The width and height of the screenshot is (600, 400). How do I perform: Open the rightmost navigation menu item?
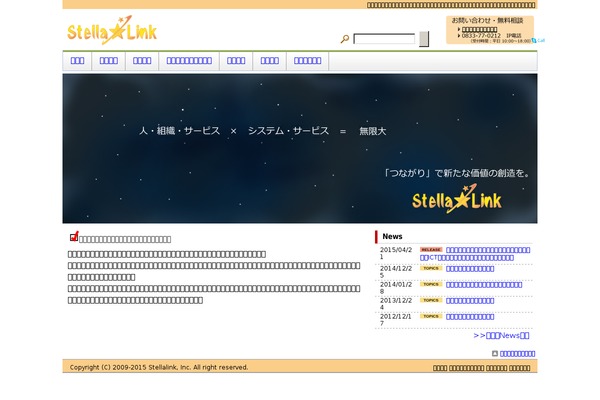(308, 60)
